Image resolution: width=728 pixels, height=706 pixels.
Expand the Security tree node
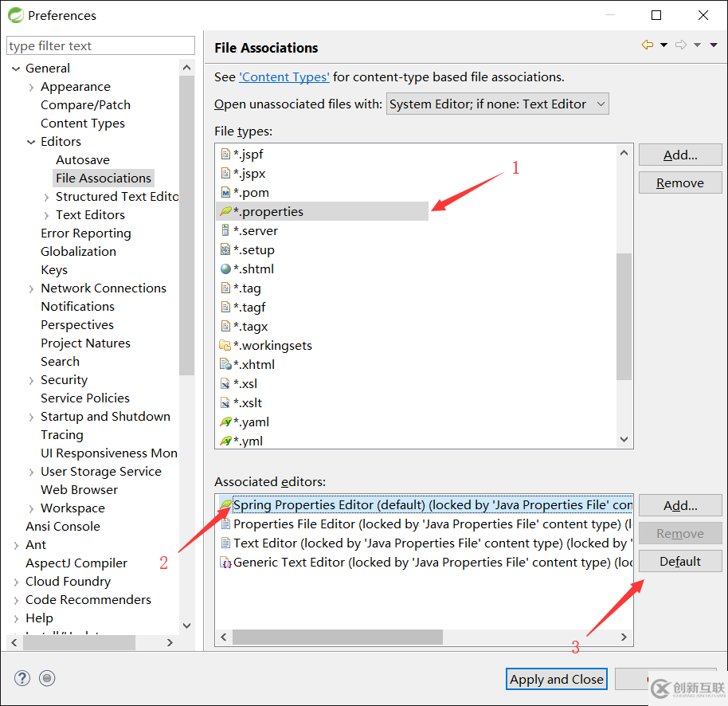(31, 380)
